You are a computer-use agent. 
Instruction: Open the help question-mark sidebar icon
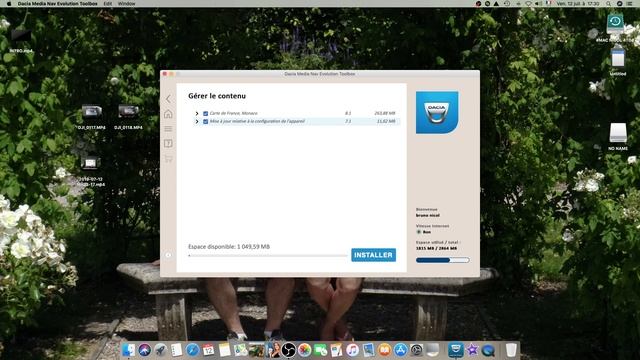click(x=168, y=143)
